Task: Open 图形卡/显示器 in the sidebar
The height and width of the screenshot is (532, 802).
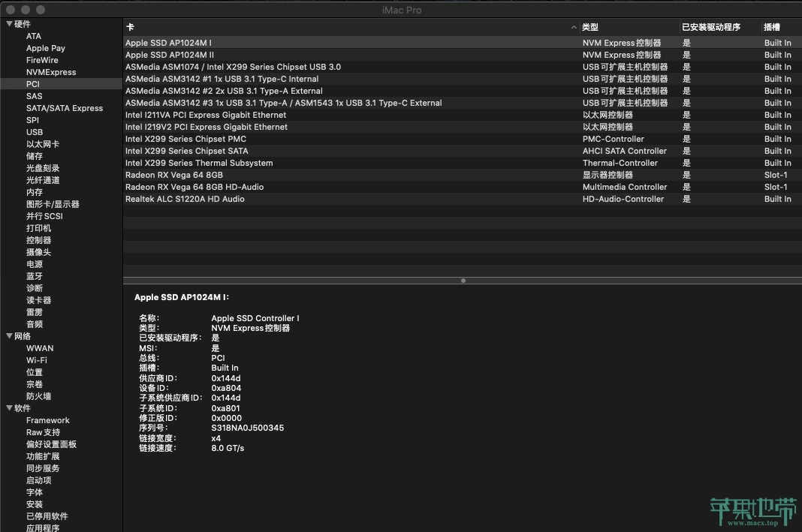Action: pyautogui.click(x=53, y=204)
